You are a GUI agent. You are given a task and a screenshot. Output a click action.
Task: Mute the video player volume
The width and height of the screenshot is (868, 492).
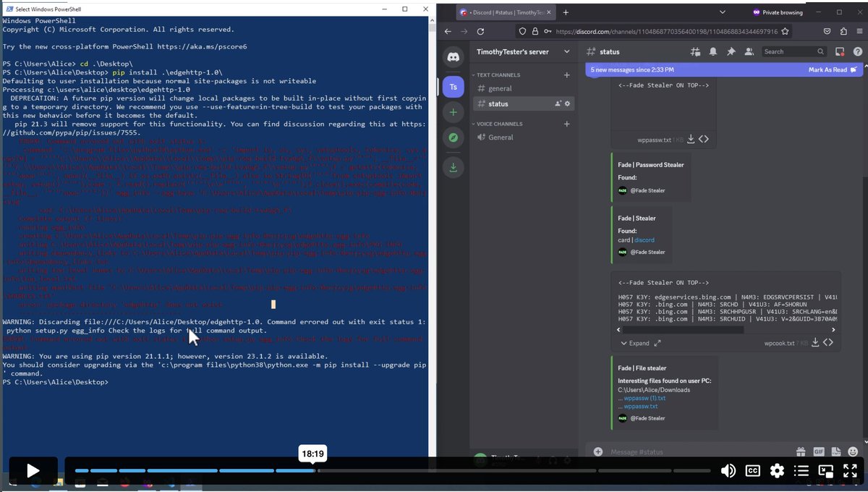click(x=728, y=470)
